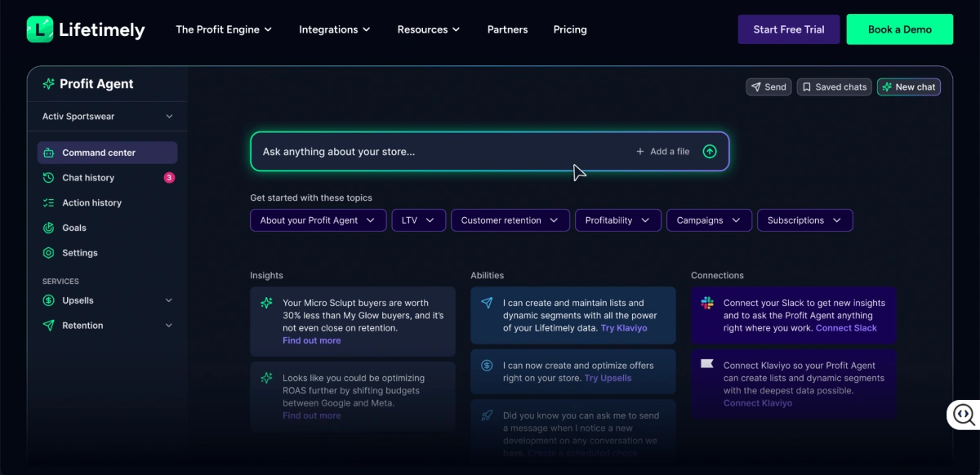The width and height of the screenshot is (980, 475).
Task: Click the Start Free Trial button
Action: [789, 29]
